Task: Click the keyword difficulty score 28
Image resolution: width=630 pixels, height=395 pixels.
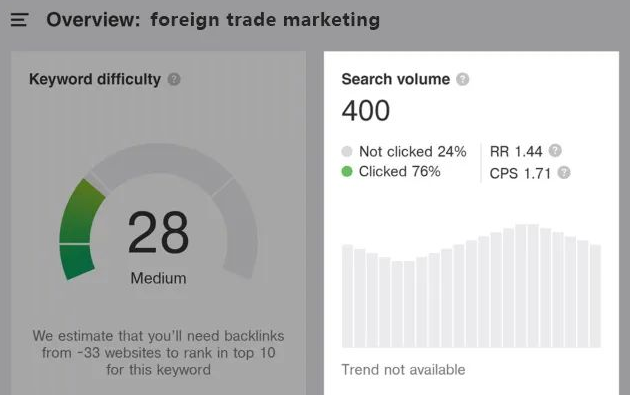Action: 158,232
